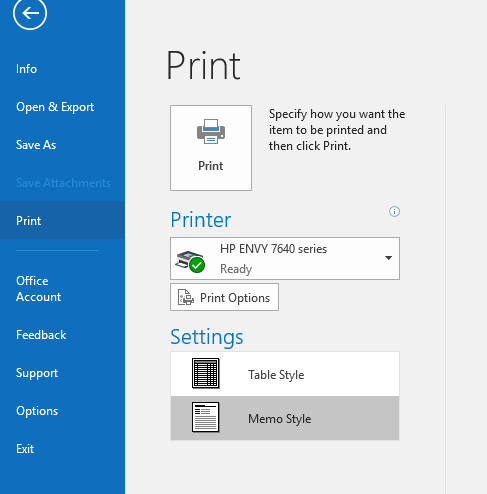Select the Table Style grid icon
The width and height of the screenshot is (487, 494).
click(x=206, y=373)
